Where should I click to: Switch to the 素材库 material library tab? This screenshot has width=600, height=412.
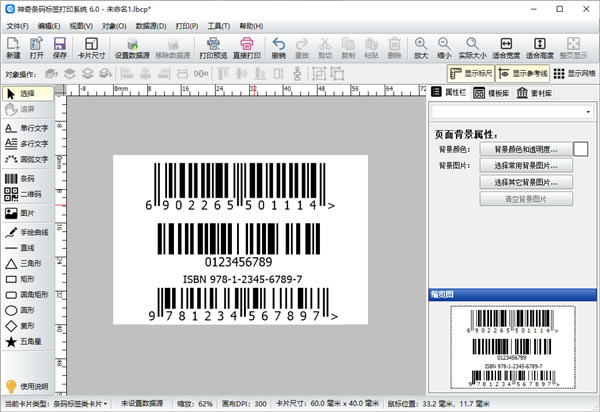(541, 92)
